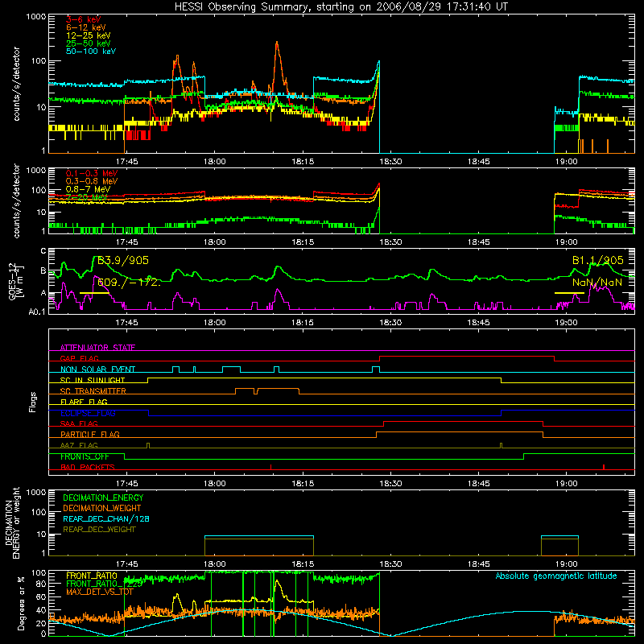Click the A0.1 label on GOES axis
This screenshot has height=644, width=644.
point(37,312)
